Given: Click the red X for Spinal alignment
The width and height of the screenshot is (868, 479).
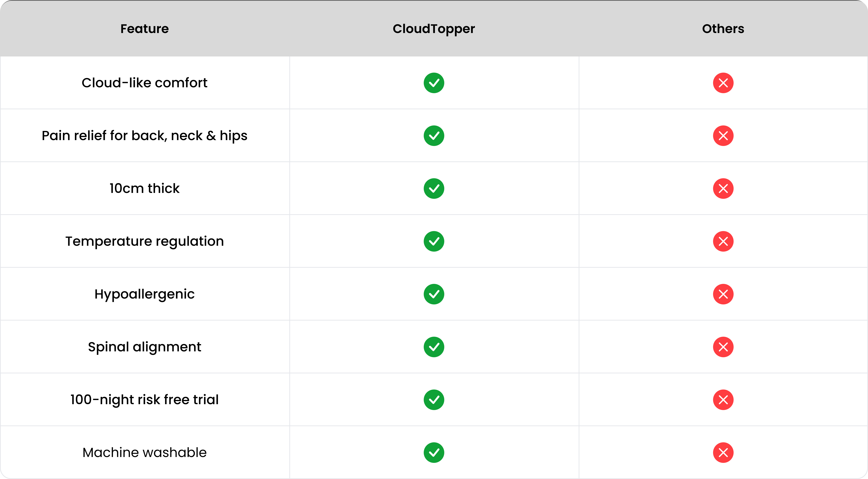Looking at the screenshot, I should pyautogui.click(x=723, y=347).
